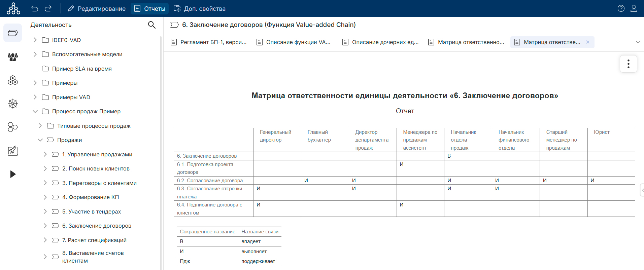The width and height of the screenshot is (644, 270).
Task: Switch to Регламент БП-1 report tab
Action: point(209,42)
